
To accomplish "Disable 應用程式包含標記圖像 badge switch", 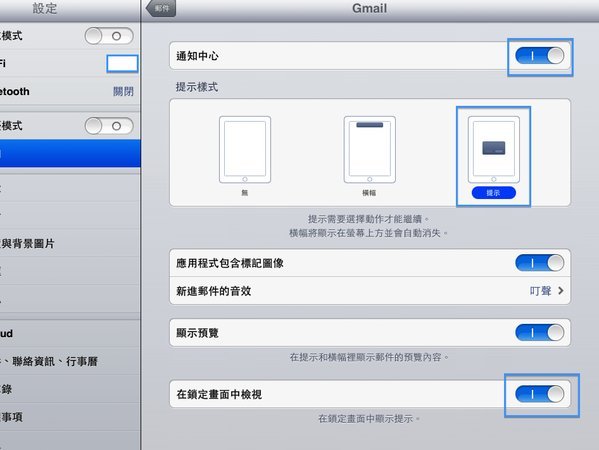I will [540, 263].
